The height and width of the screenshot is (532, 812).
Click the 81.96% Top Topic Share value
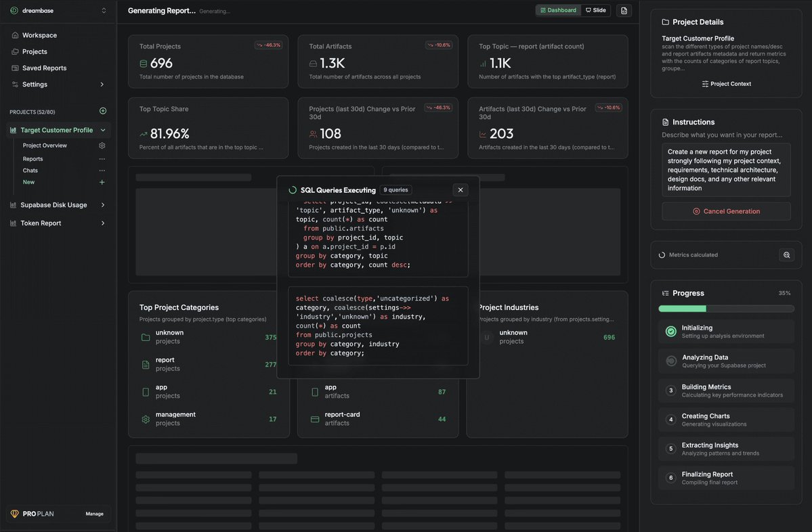tap(169, 134)
